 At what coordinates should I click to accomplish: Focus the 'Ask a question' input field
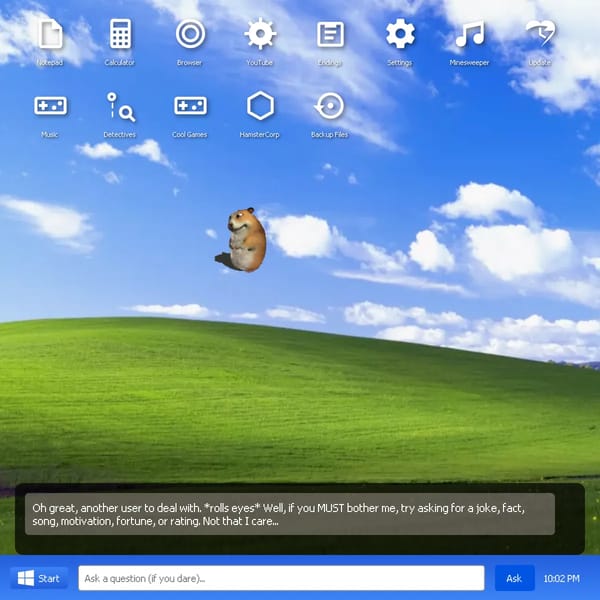(x=281, y=578)
